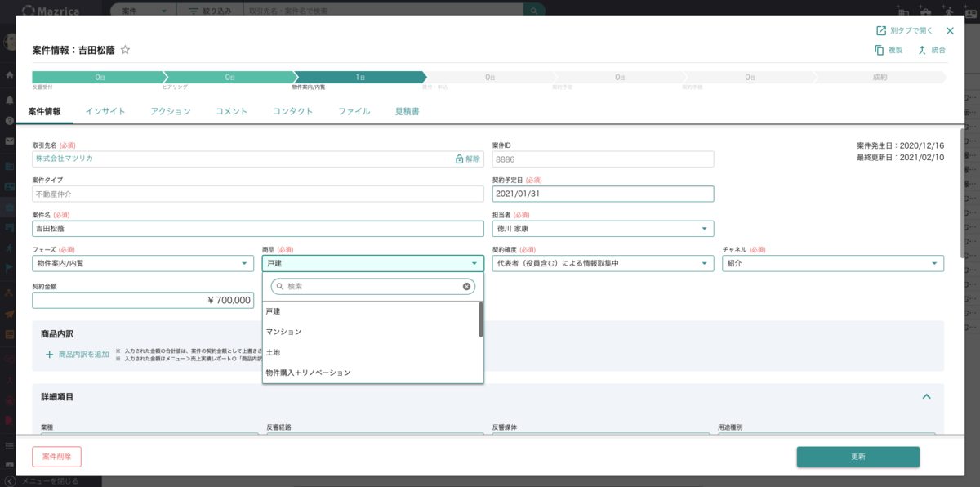
Task: Click the 別タブで開く open-in-new-tab icon
Action: (x=881, y=31)
